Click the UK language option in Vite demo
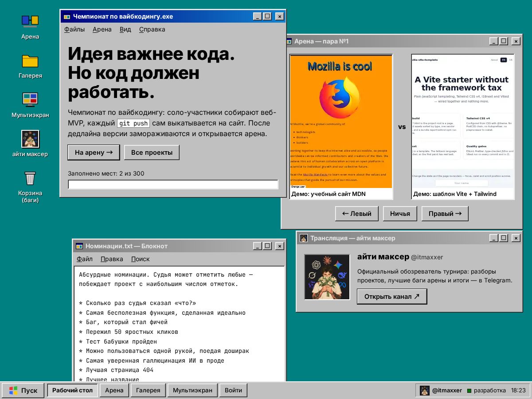Viewport: 532px width, 399px height. [x=511, y=60]
